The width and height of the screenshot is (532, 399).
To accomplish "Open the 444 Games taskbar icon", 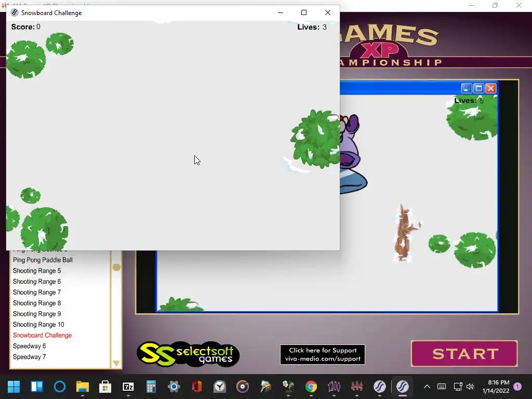I will (x=356, y=387).
